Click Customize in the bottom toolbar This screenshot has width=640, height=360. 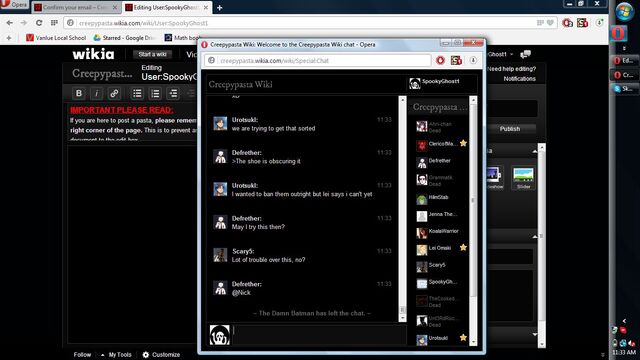coord(161,355)
